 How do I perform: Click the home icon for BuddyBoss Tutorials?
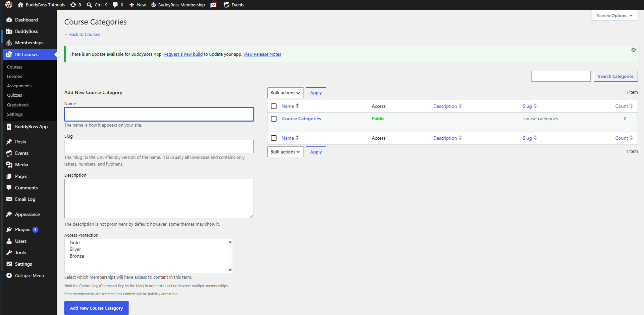point(20,5)
